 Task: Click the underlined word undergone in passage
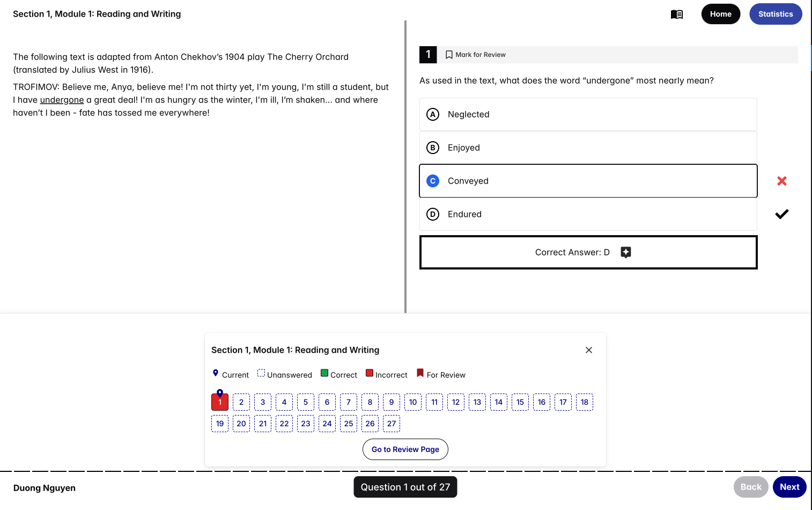[62, 100]
